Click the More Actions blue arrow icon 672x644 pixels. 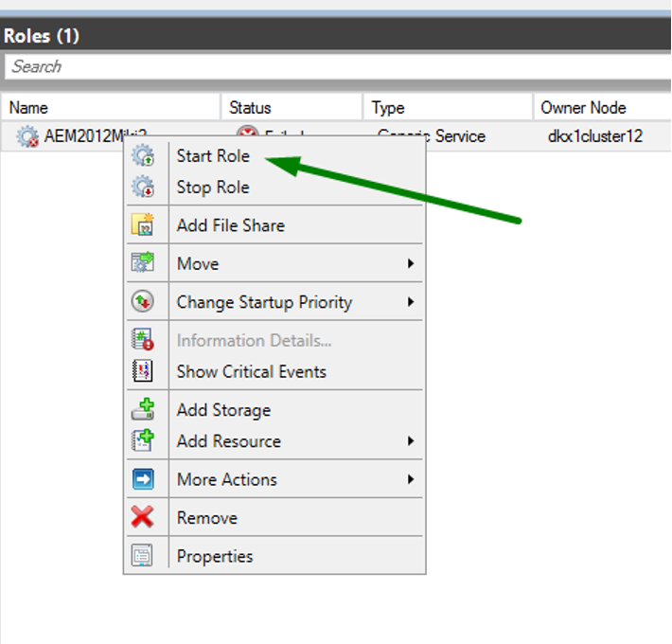(x=143, y=479)
